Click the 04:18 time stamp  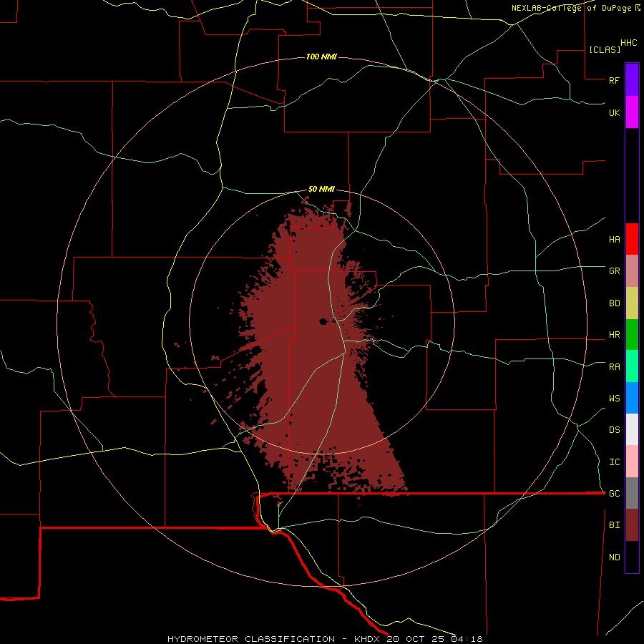pos(467,639)
